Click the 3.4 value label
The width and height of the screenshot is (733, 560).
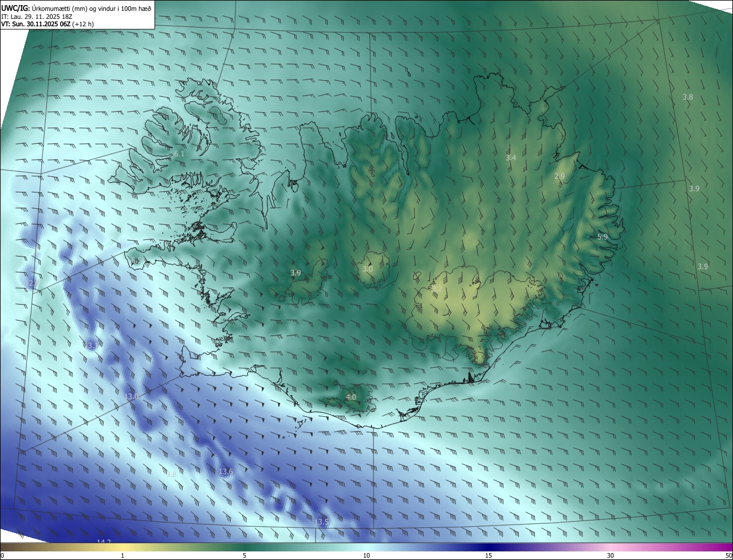[x=511, y=157]
